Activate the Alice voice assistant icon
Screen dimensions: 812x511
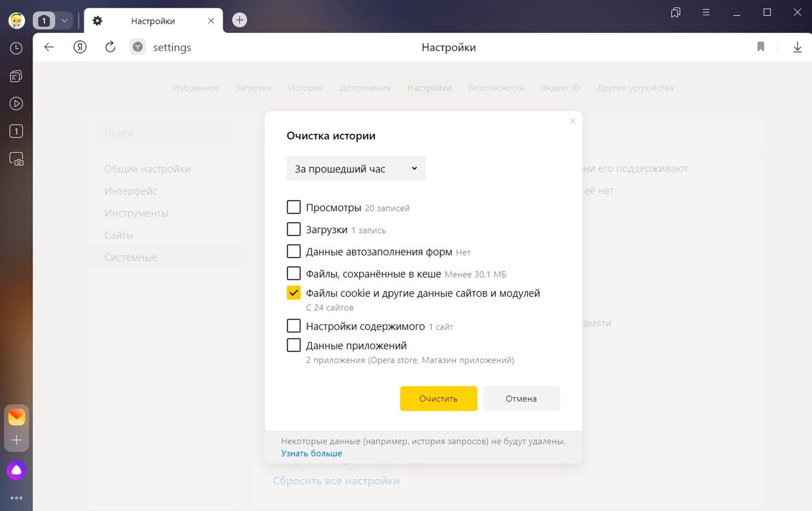click(x=16, y=470)
